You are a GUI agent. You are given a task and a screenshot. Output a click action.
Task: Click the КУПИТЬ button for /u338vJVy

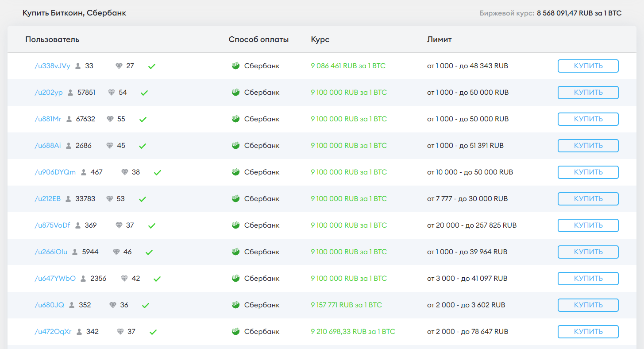[588, 66]
